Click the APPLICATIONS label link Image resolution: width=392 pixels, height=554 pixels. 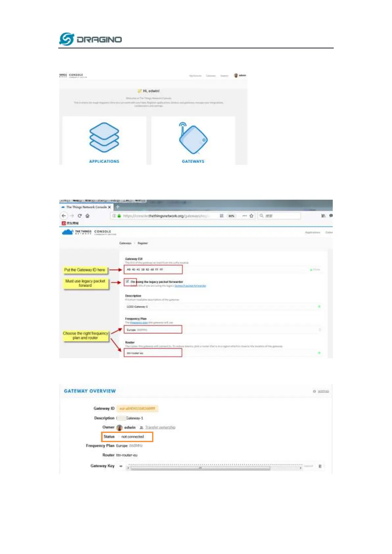coord(104,162)
